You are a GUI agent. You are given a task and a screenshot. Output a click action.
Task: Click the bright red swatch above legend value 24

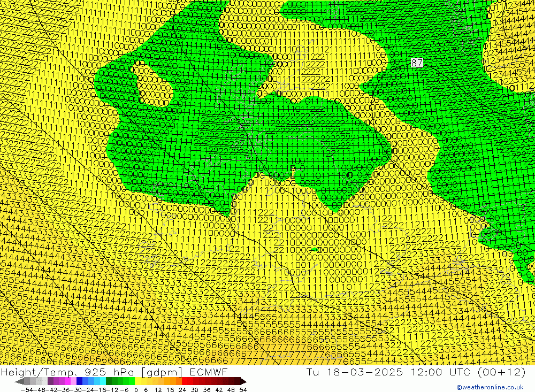click(185, 381)
